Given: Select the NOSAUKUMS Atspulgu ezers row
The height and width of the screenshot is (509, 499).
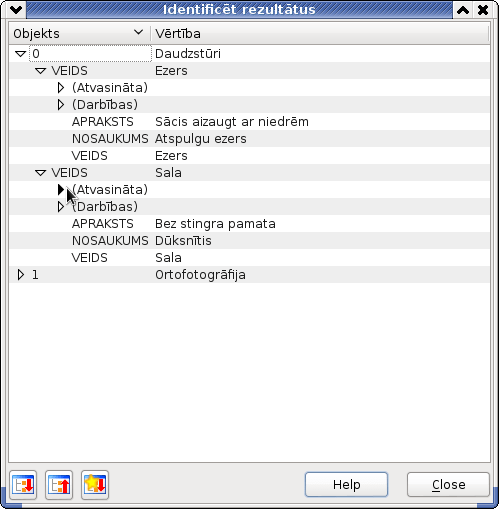Looking at the screenshot, I should (x=249, y=139).
